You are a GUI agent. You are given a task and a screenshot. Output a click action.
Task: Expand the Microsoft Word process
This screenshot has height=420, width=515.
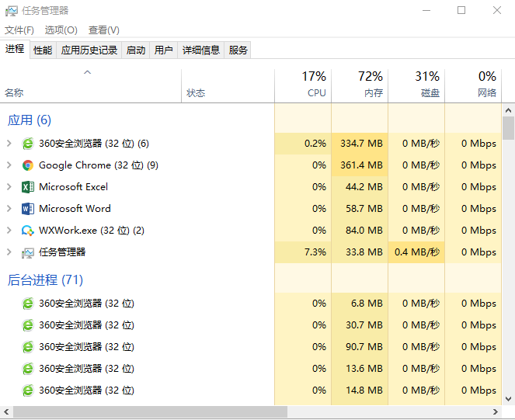pos(9,209)
